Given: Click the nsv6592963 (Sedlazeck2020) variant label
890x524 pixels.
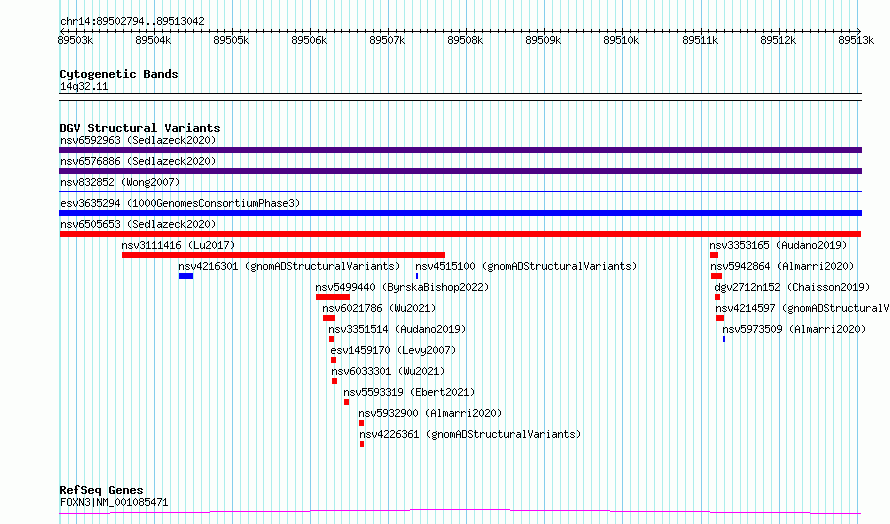Looking at the screenshot, I should pyautogui.click(x=138, y=140).
